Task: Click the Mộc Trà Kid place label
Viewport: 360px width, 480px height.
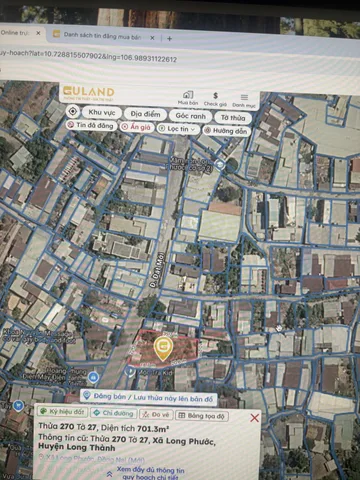Action: pyautogui.click(x=155, y=373)
